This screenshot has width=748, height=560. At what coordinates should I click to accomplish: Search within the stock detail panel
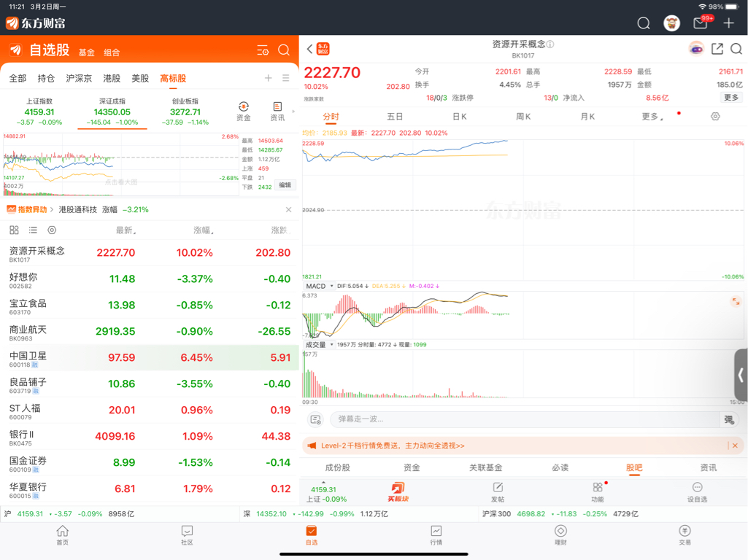(736, 49)
